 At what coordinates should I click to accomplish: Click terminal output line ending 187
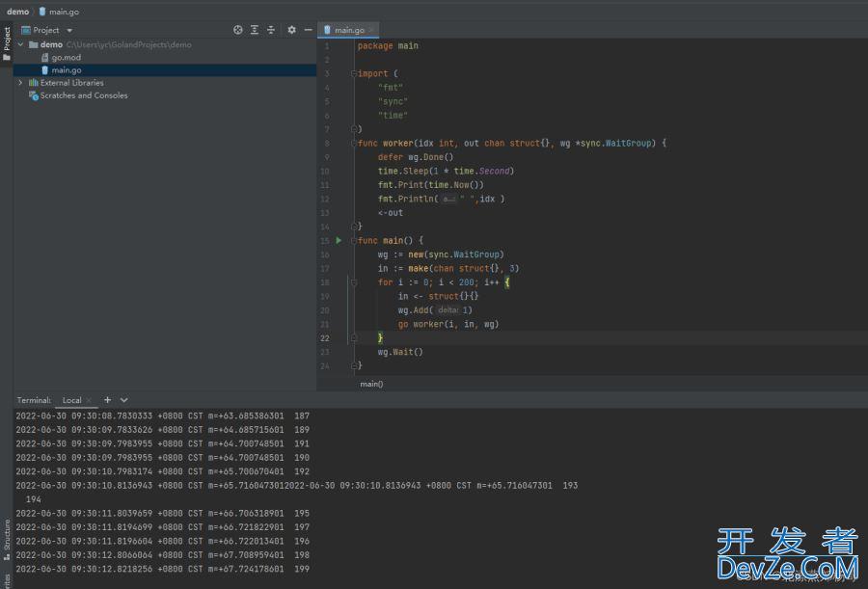pos(163,415)
